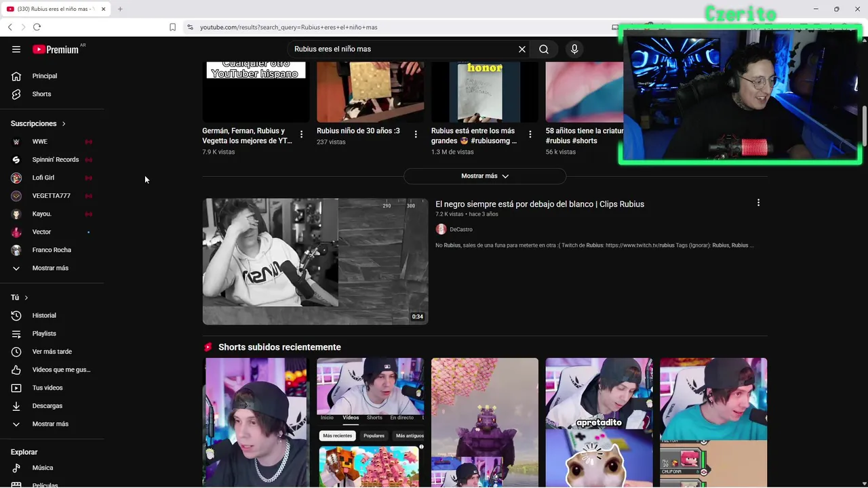Close the Rubius search tab
The height and width of the screenshot is (488, 868).
[x=104, y=9]
